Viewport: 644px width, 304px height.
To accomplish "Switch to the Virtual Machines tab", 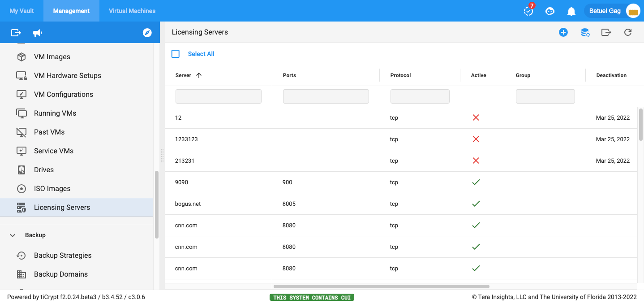I will (132, 11).
